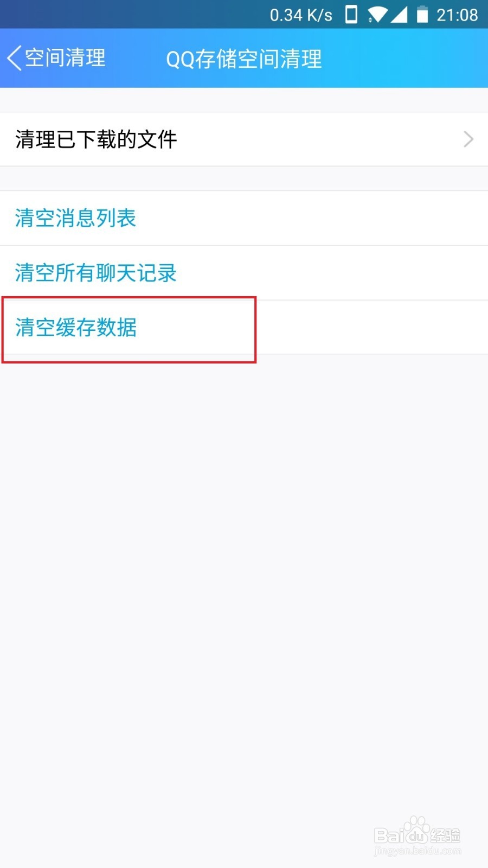Image resolution: width=488 pixels, height=868 pixels.
Task: Tap the right-pointing arrow on the first list row
Action: coord(467,139)
